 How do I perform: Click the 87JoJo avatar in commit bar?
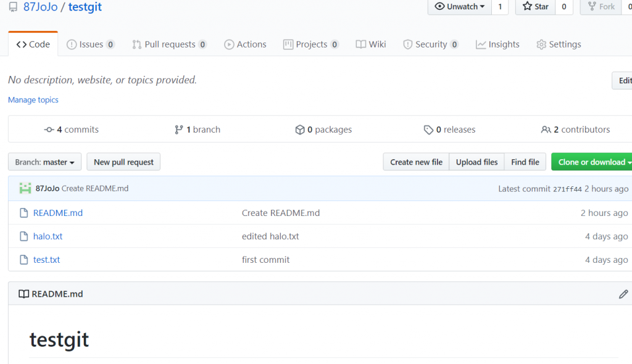(x=25, y=188)
